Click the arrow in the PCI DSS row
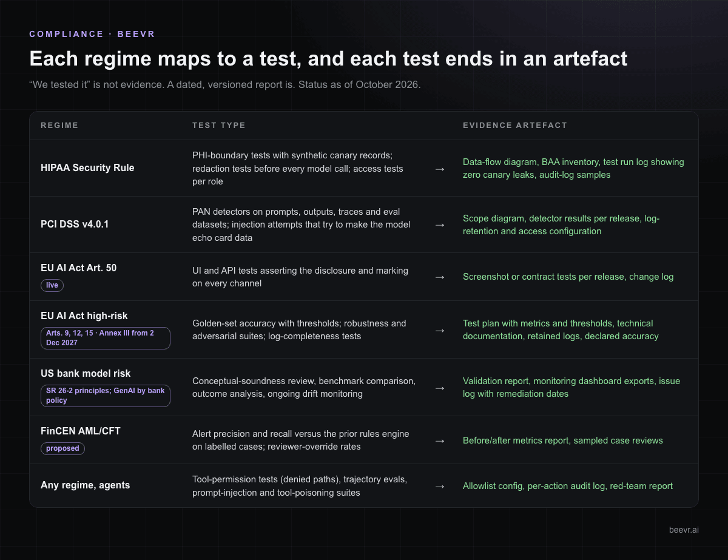Screen dimensions: 728x560 click(440, 224)
